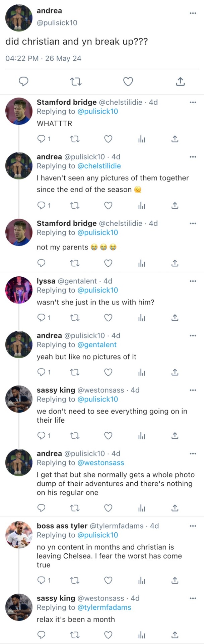View analytics for "relax it's been a month"
This screenshot has width=204, height=644.
click(142, 635)
